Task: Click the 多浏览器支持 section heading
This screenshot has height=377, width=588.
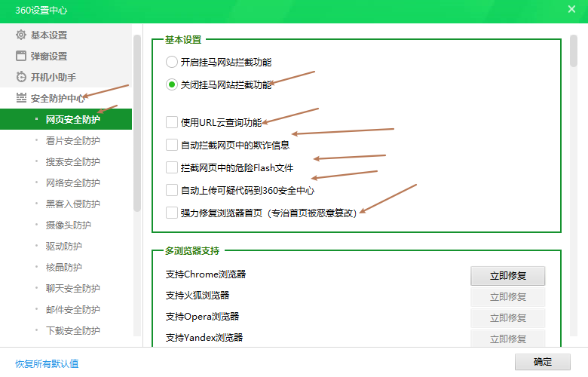Action: tap(192, 250)
